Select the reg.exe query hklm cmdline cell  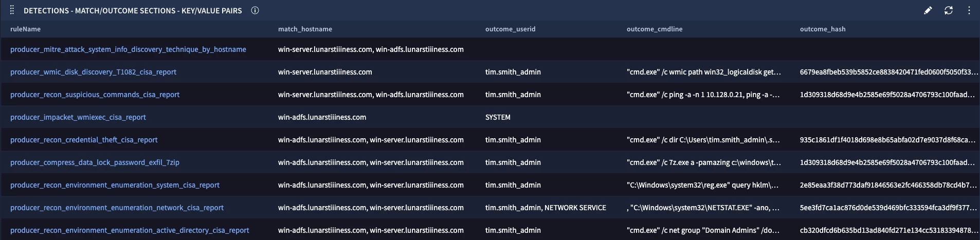[702, 185]
